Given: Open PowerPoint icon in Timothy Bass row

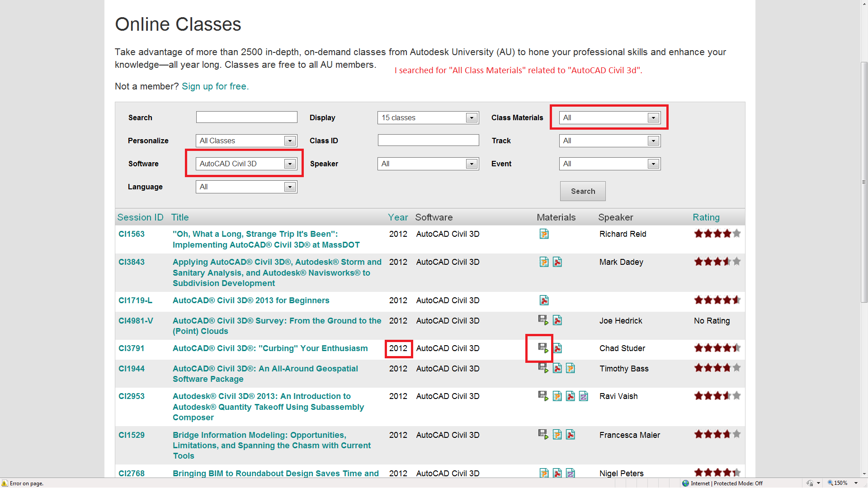Looking at the screenshot, I should pos(571,368).
